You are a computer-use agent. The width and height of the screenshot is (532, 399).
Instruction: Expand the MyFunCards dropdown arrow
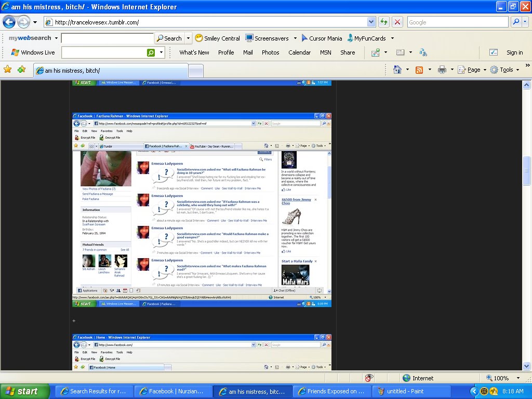coord(393,38)
